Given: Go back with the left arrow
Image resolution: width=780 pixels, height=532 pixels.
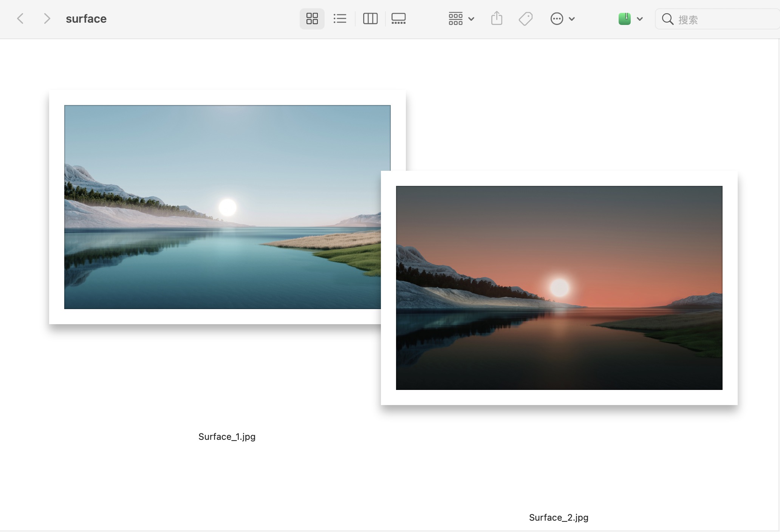Looking at the screenshot, I should click(x=20, y=19).
